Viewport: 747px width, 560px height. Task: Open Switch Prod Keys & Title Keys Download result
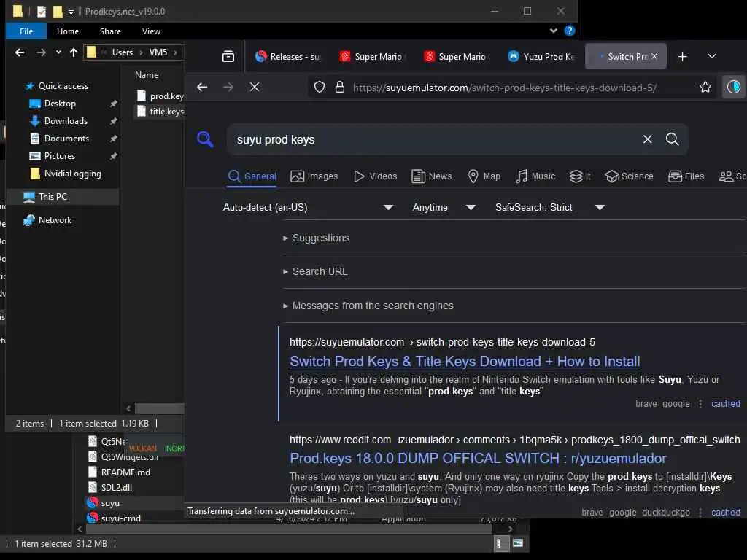(x=465, y=362)
